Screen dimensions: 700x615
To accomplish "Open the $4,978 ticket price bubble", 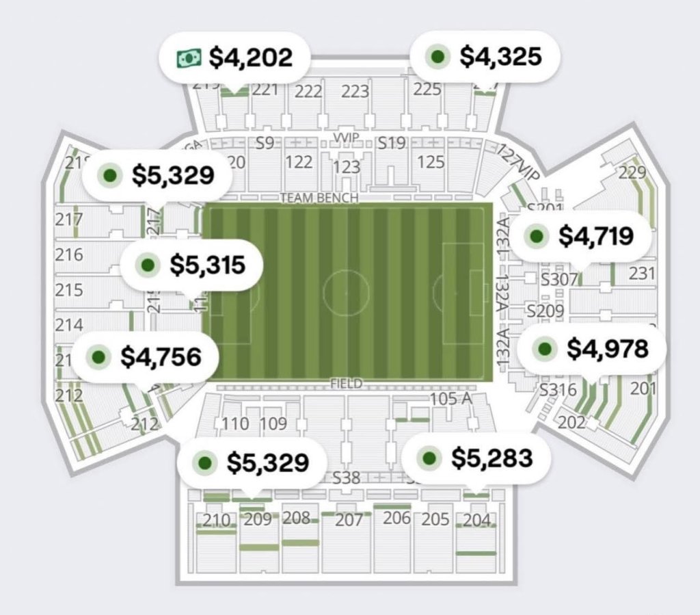I will (592, 349).
